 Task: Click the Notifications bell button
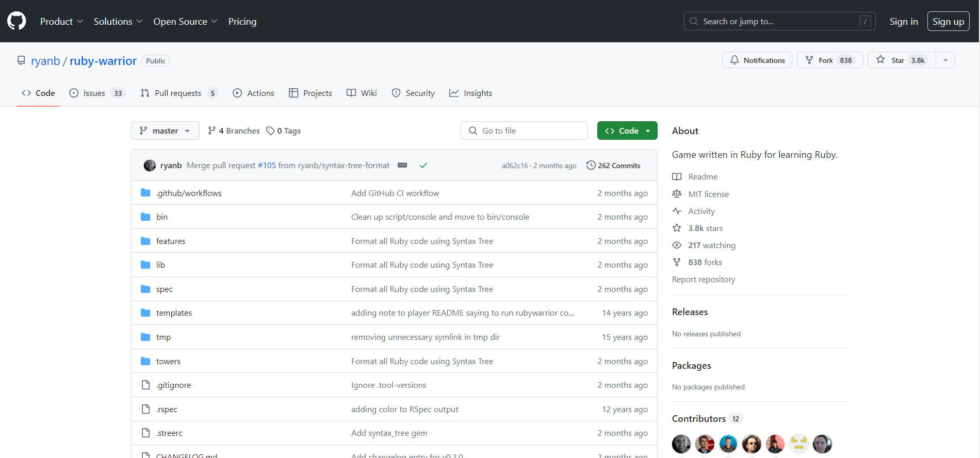[x=757, y=60]
